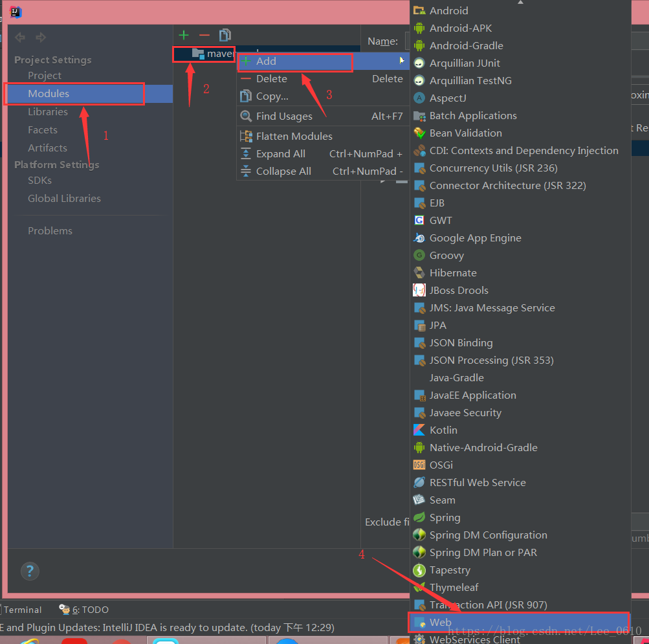
Task: Open Facets settings section
Action: [x=43, y=129]
